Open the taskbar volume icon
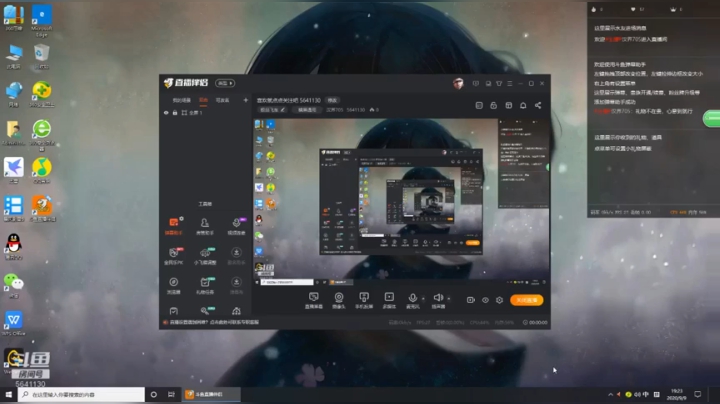 (x=637, y=394)
